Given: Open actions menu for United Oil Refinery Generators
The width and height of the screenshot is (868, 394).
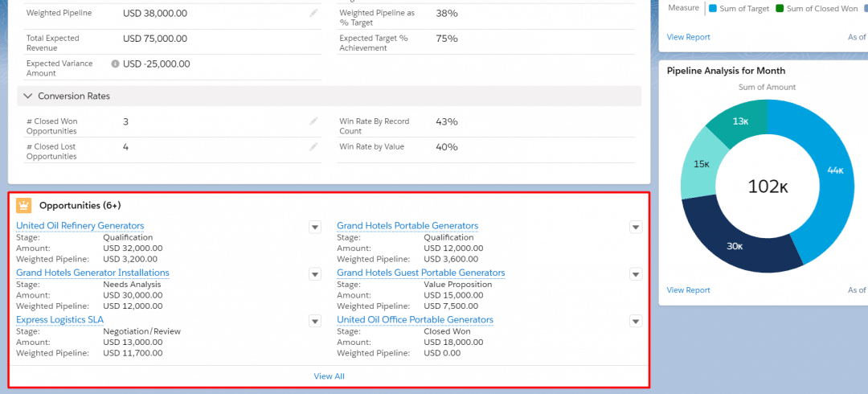Looking at the screenshot, I should (x=315, y=227).
